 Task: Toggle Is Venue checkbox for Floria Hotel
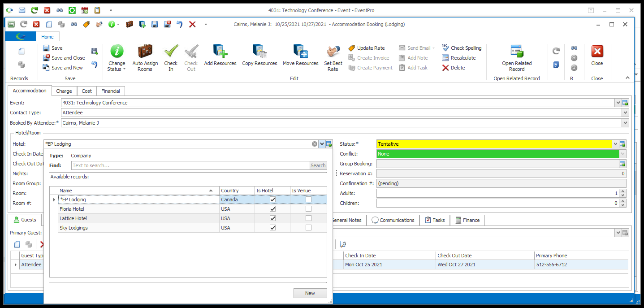[x=308, y=209]
